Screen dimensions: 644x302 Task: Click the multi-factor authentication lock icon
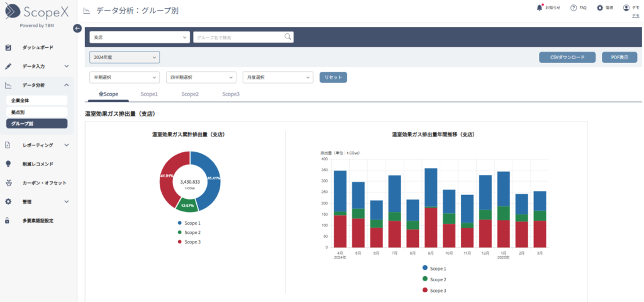pyautogui.click(x=8, y=221)
